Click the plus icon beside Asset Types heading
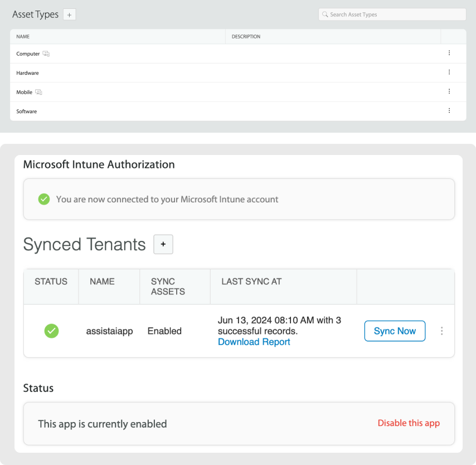 (69, 14)
